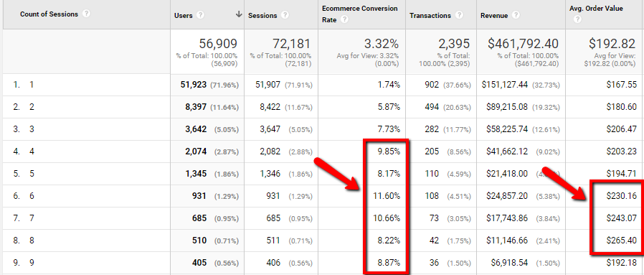Open Avg. Order Value help icon
The height and width of the screenshot is (275, 644).
tap(577, 19)
